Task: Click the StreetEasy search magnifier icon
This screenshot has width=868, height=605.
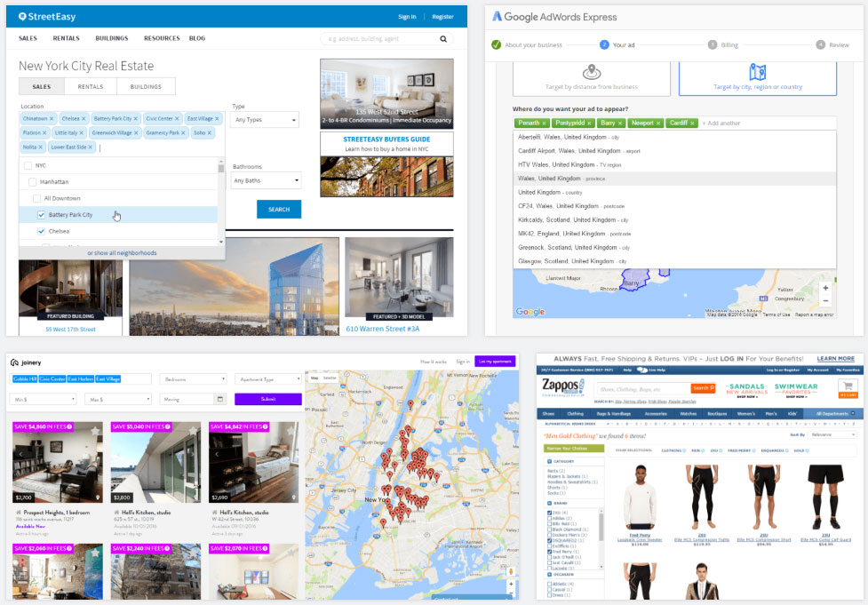Action: [443, 39]
